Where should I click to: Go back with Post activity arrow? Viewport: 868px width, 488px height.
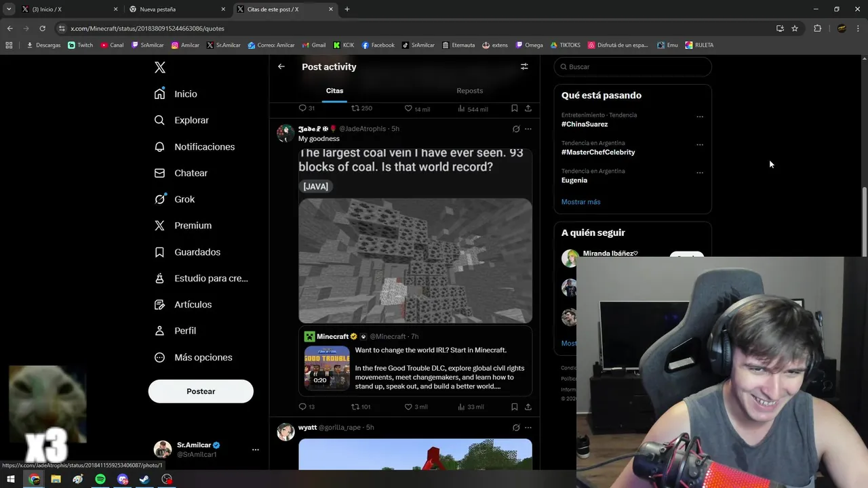281,66
